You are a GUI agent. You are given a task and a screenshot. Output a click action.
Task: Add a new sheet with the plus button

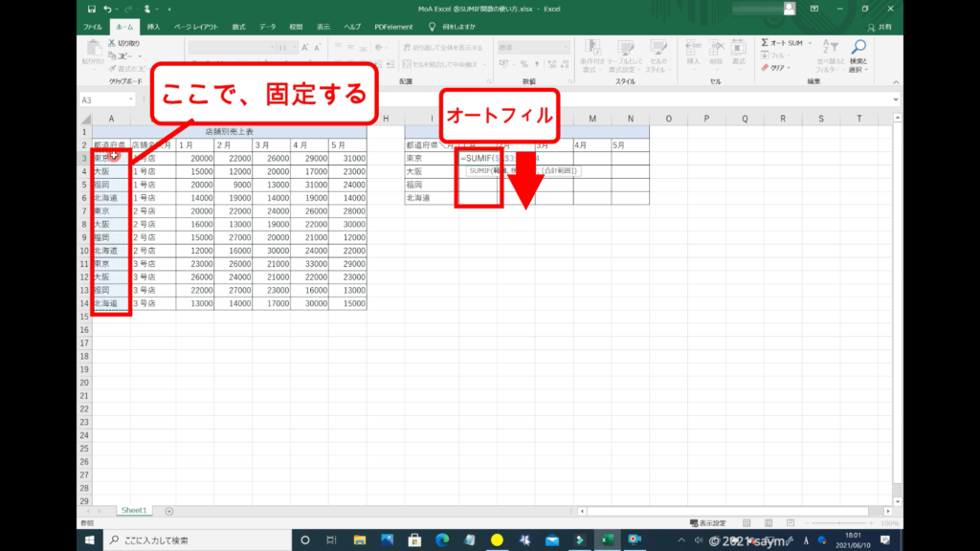point(169,511)
